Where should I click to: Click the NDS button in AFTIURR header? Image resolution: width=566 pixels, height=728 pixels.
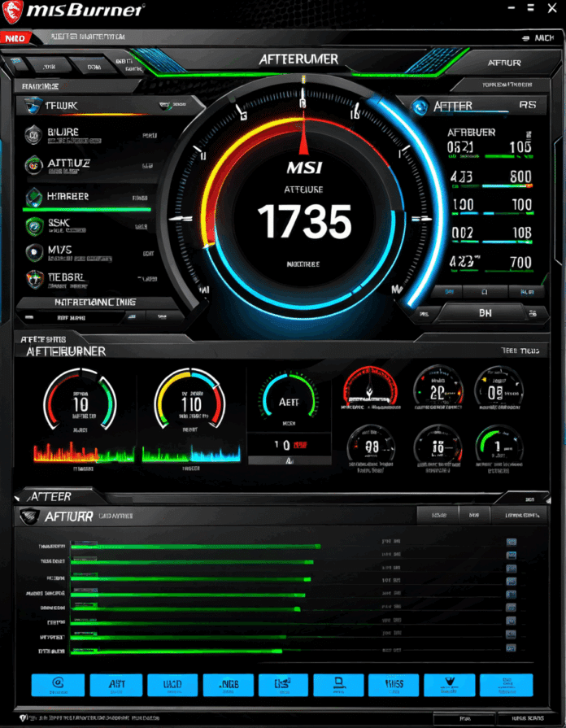click(x=474, y=516)
